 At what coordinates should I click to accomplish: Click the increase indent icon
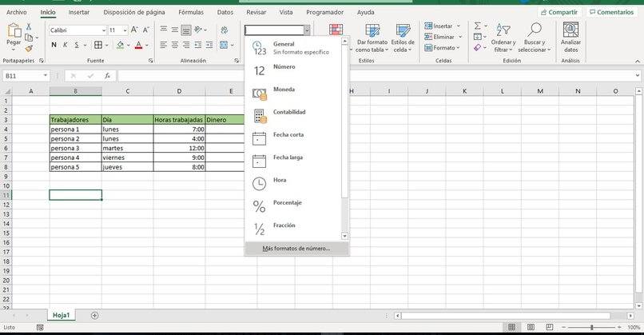click(x=209, y=45)
